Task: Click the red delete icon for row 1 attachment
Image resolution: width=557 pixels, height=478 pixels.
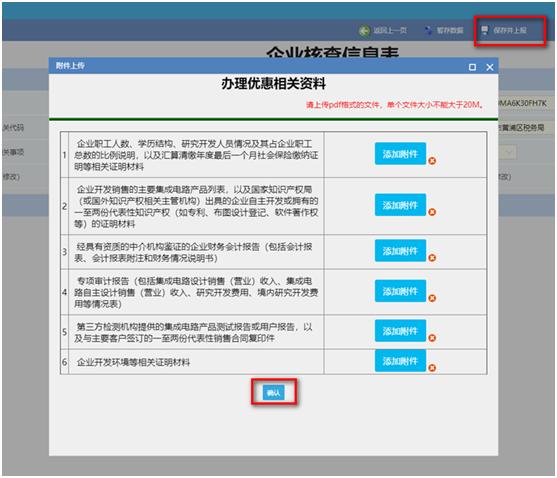Action: click(x=432, y=161)
